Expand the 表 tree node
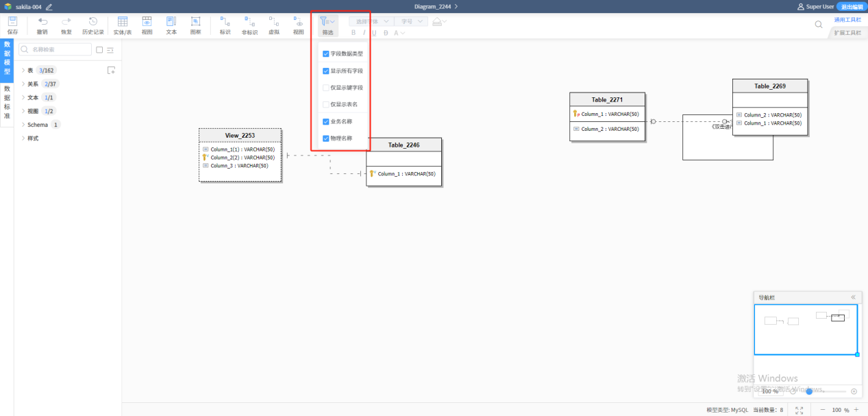 (x=23, y=71)
